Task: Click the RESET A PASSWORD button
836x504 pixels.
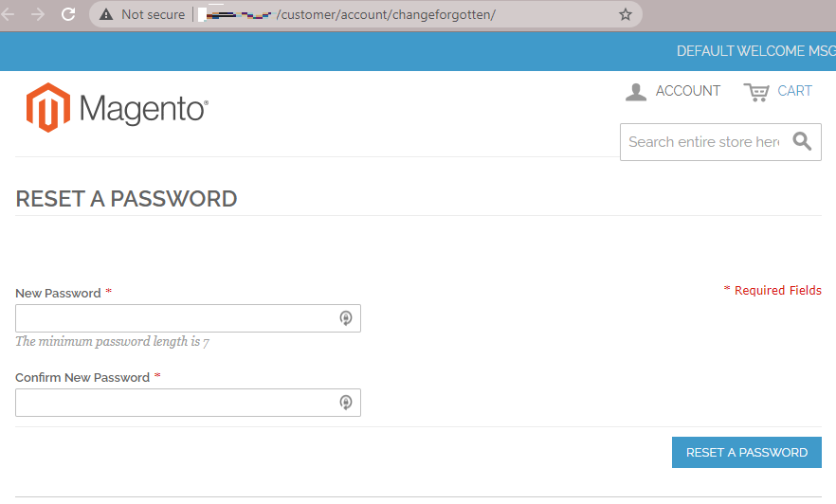Action: pyautogui.click(x=747, y=452)
